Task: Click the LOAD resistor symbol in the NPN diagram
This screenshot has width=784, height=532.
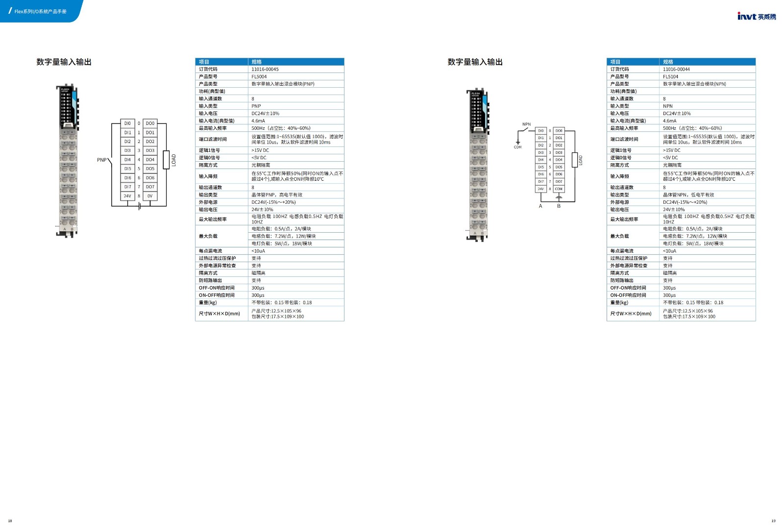Action: click(575, 160)
